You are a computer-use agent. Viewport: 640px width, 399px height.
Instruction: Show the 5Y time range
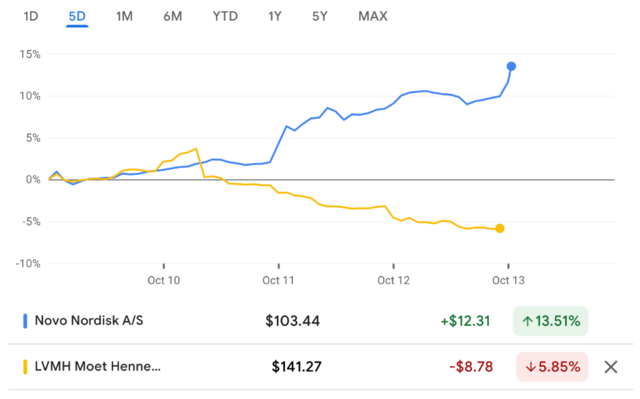pos(320,16)
